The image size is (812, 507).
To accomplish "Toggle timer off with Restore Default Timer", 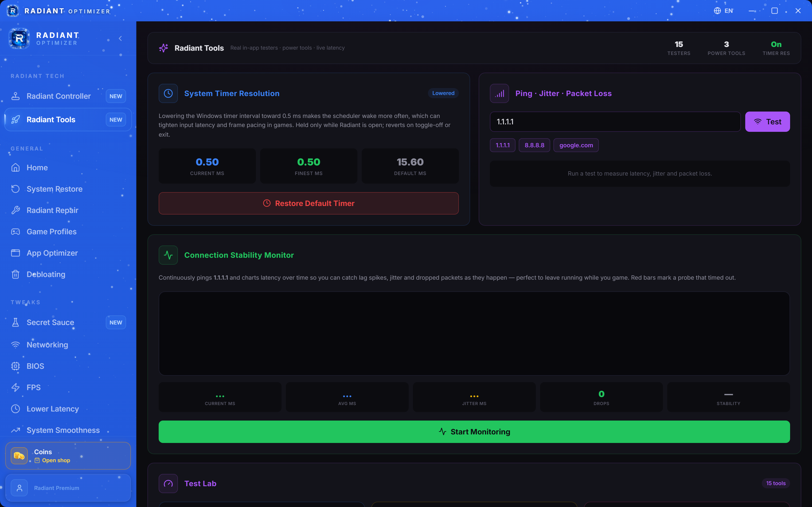I will coord(309,203).
